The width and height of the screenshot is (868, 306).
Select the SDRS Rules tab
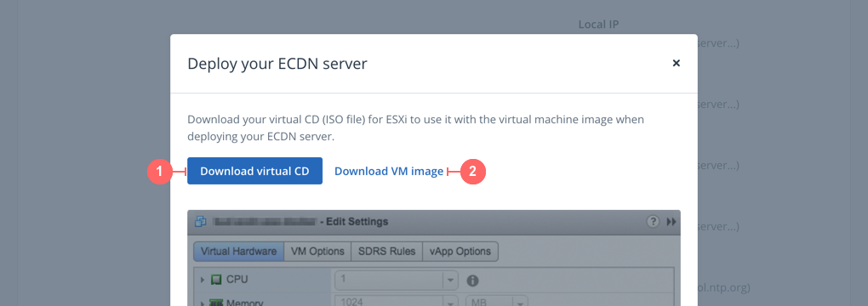pos(387,252)
